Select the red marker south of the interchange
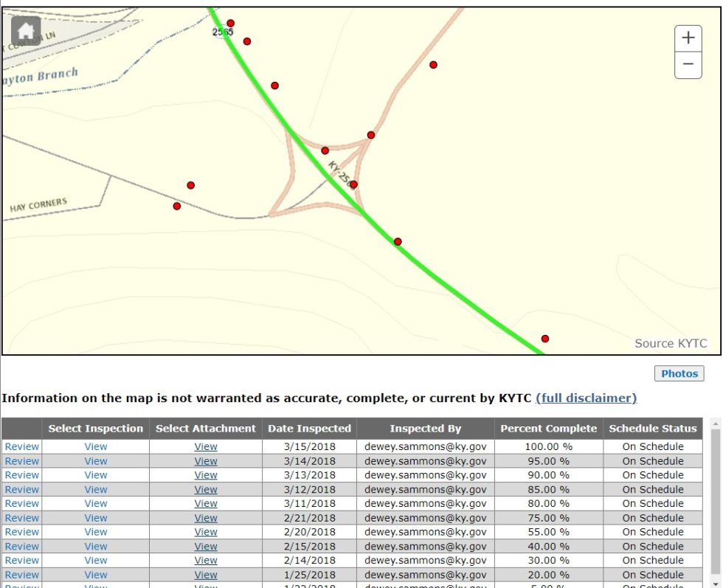This screenshot has height=588, width=723. pyautogui.click(x=398, y=241)
